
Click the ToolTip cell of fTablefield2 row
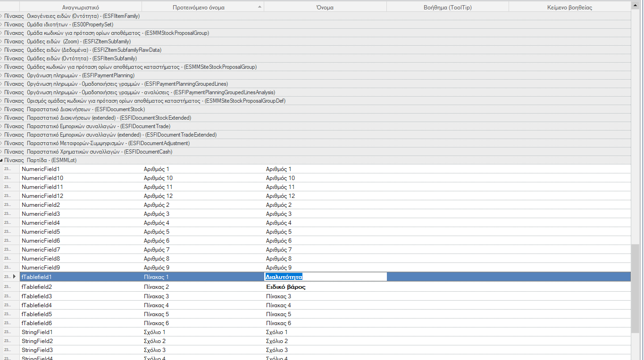pos(448,286)
